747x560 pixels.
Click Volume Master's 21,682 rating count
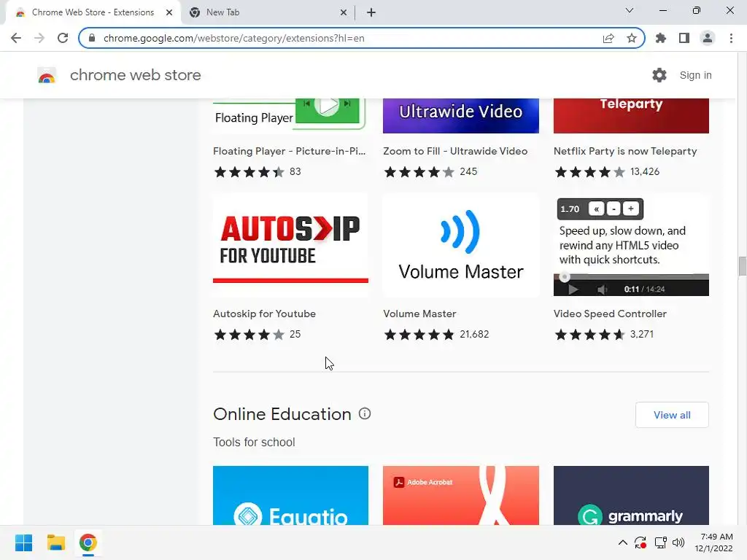[474, 334]
